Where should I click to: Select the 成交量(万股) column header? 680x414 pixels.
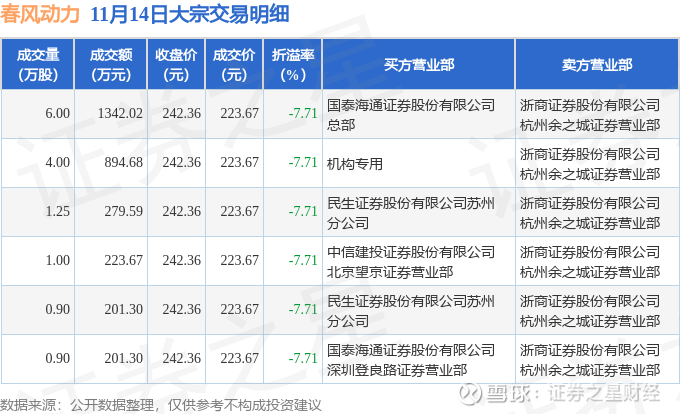[38, 65]
